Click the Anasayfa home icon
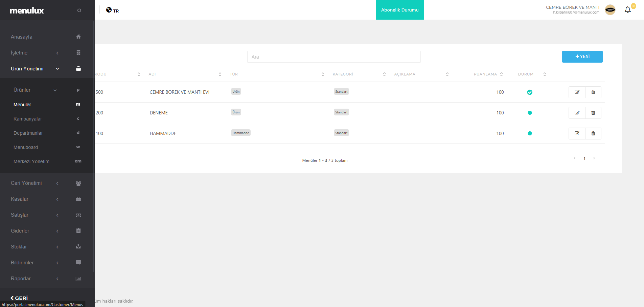 (x=78, y=37)
